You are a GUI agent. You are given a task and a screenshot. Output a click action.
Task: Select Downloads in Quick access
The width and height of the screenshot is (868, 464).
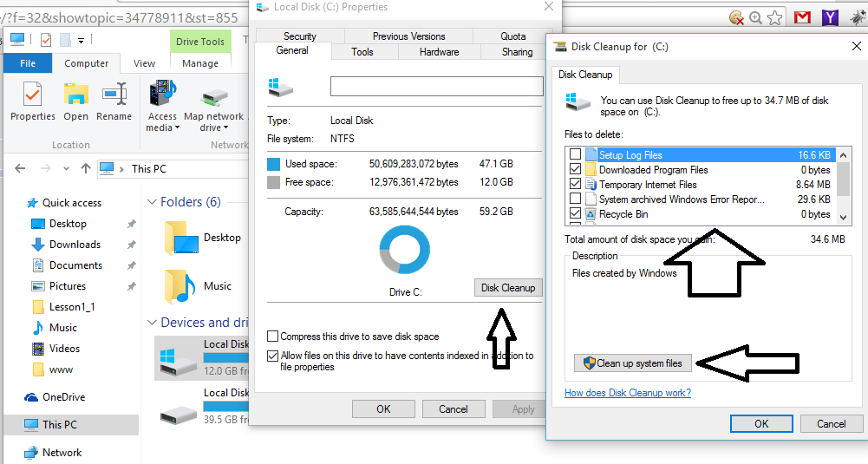coord(75,245)
